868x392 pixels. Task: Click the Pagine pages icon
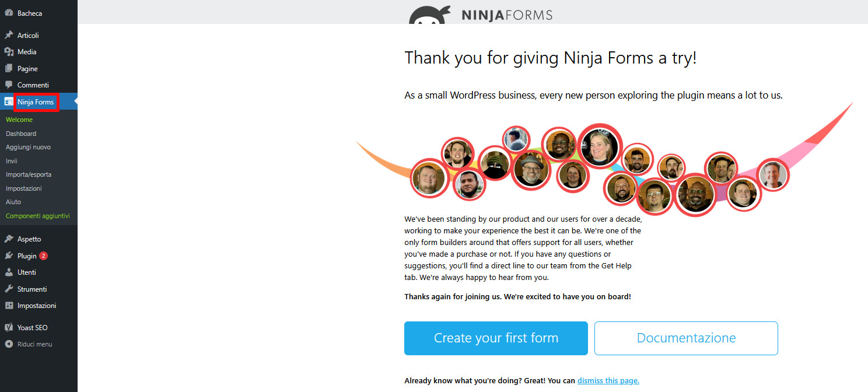(9, 68)
